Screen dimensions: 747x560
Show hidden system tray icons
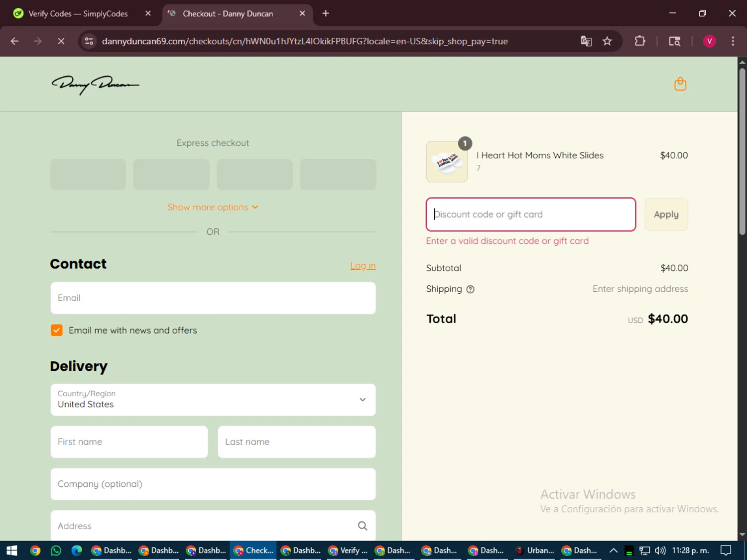click(614, 551)
